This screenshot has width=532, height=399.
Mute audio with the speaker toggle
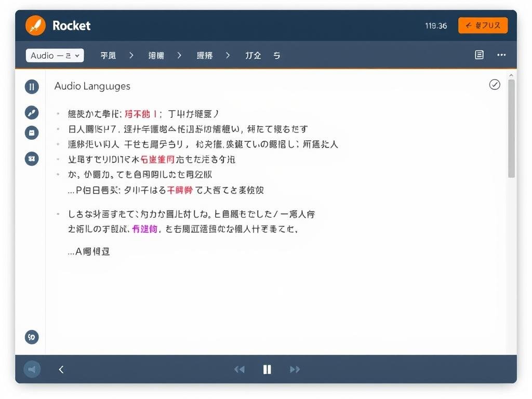32,369
